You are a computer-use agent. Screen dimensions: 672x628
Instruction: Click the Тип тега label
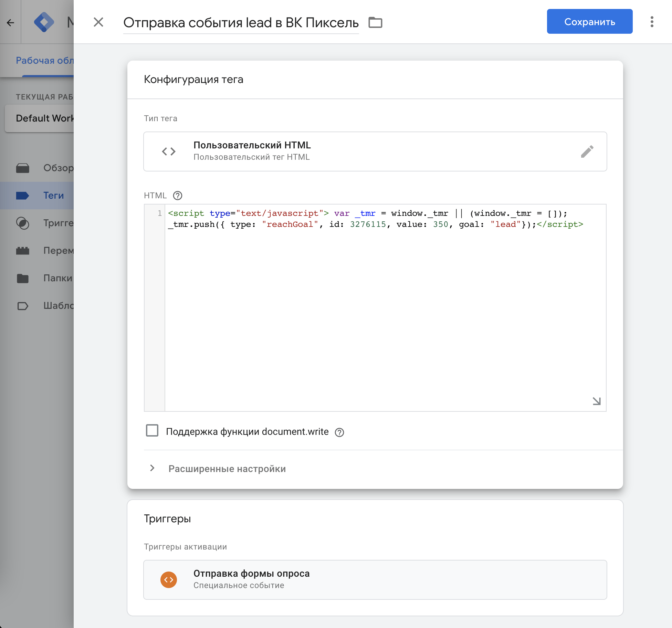coord(160,118)
